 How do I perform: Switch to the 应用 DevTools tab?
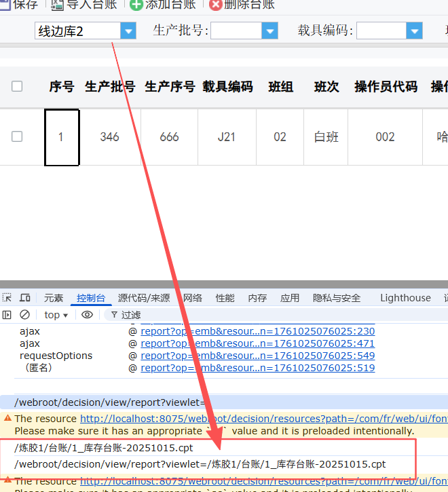pyautogui.click(x=290, y=298)
